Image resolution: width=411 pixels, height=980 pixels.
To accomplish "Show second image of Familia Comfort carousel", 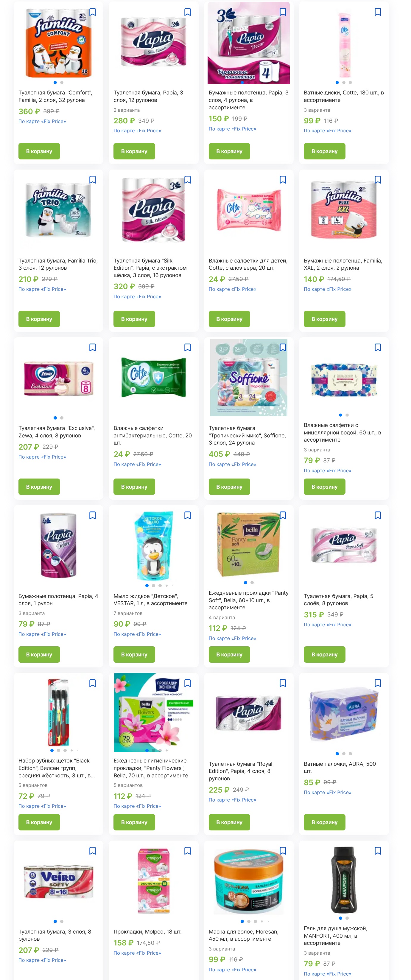I will (62, 83).
